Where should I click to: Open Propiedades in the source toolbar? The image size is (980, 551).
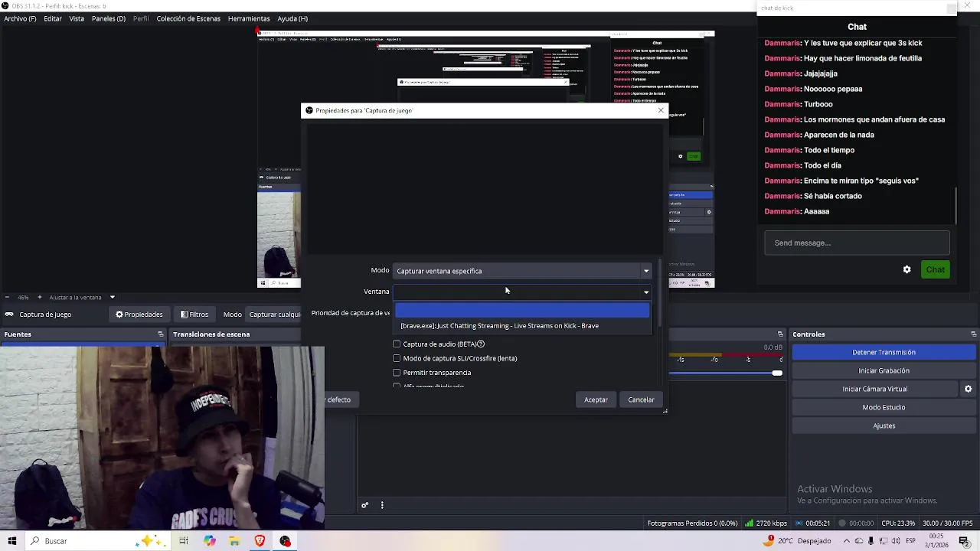(139, 314)
